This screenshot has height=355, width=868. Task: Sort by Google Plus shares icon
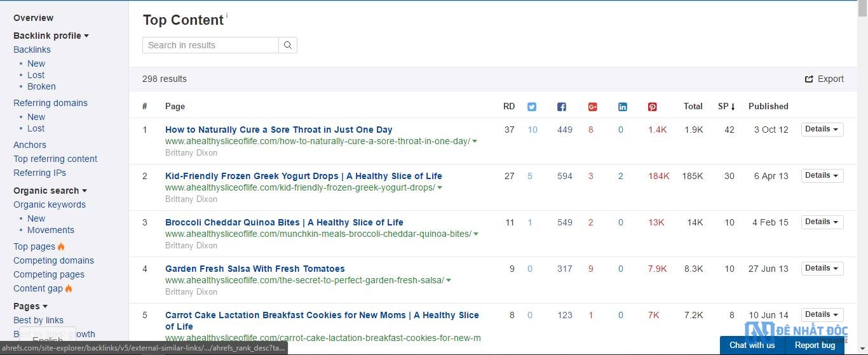pos(592,107)
